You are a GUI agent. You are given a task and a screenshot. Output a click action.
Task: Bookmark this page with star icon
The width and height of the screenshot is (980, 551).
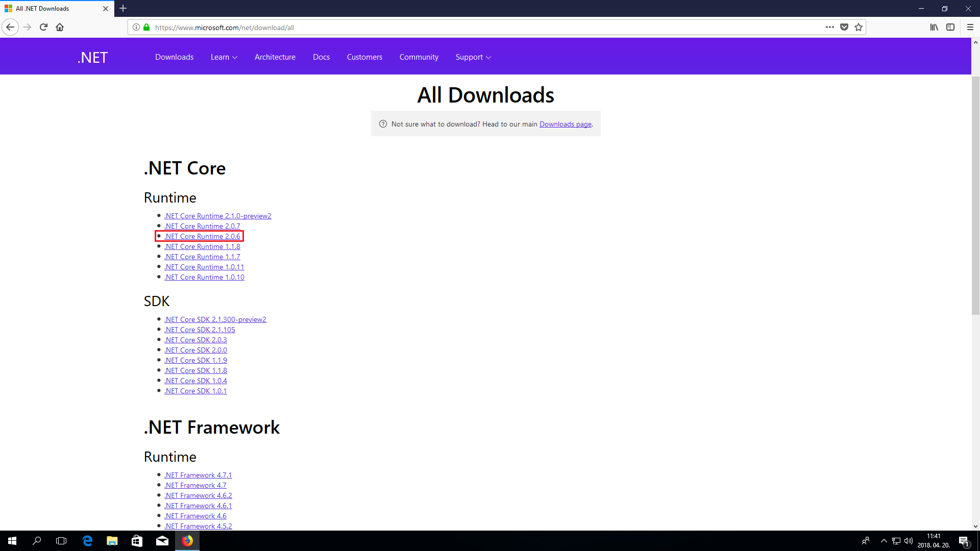[x=859, y=27]
